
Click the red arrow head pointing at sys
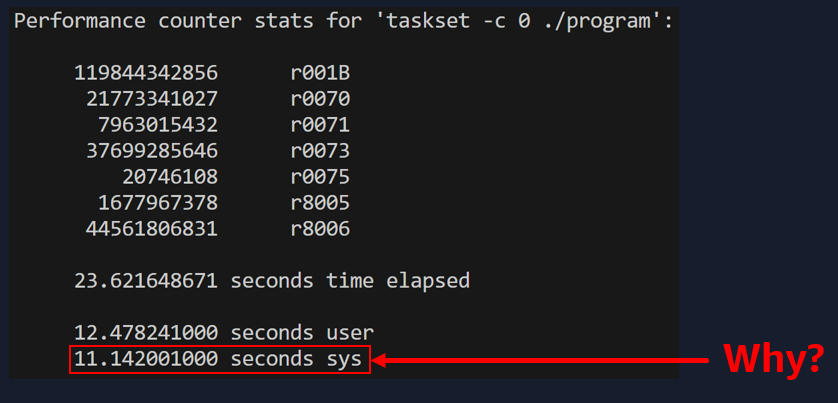click(x=378, y=360)
